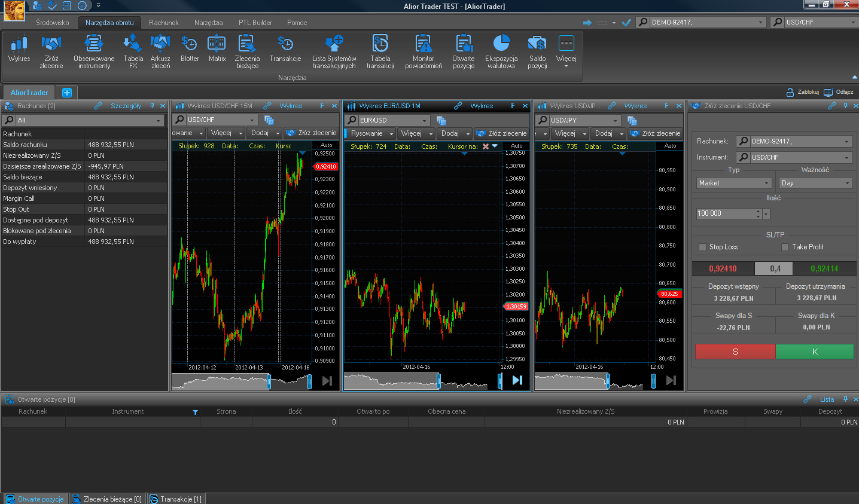Open Lista link in Otwarte pozycje panel
The image size is (859, 504).
(x=827, y=399)
